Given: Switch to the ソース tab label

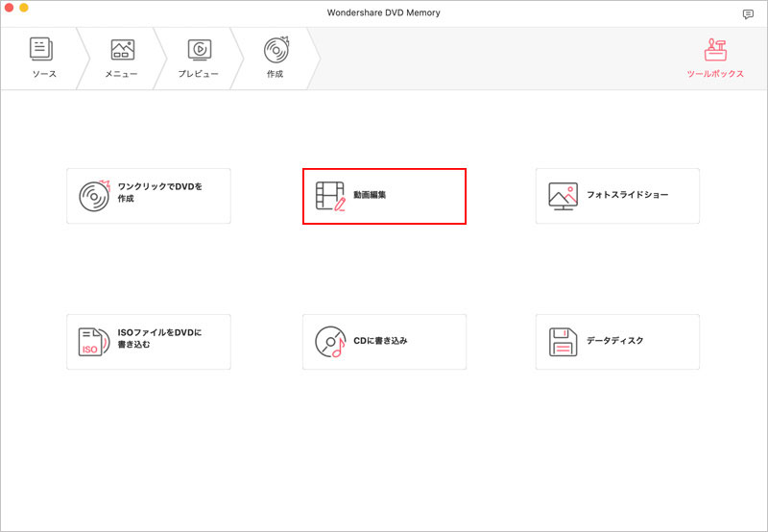Looking at the screenshot, I should (44, 74).
